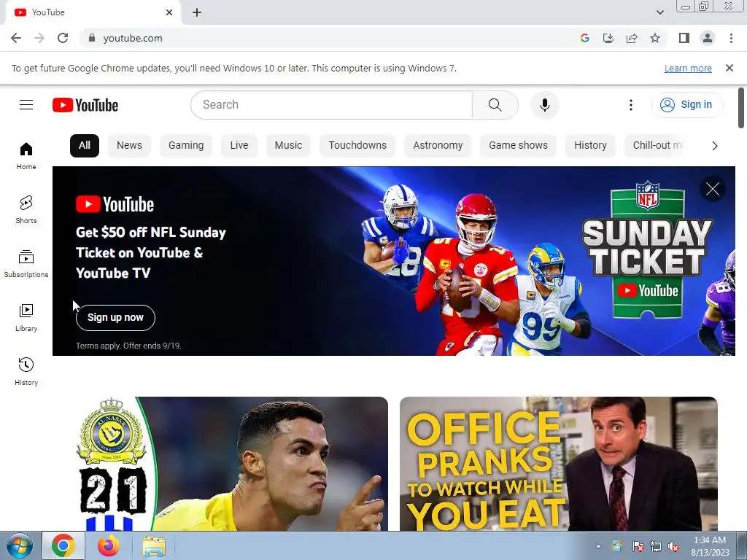Open the Office Pranks video thumbnail

[x=558, y=464]
